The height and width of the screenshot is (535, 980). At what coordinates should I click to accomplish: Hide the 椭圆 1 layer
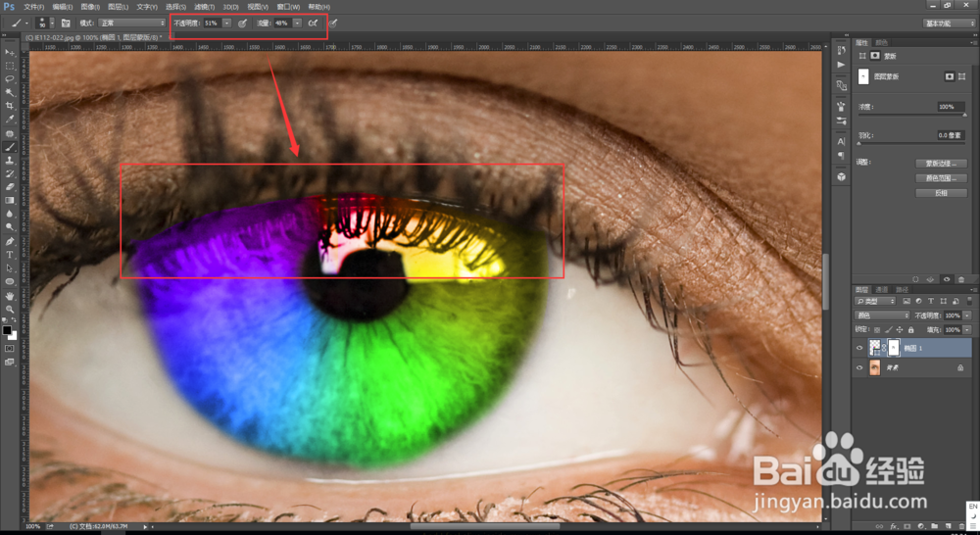click(859, 348)
